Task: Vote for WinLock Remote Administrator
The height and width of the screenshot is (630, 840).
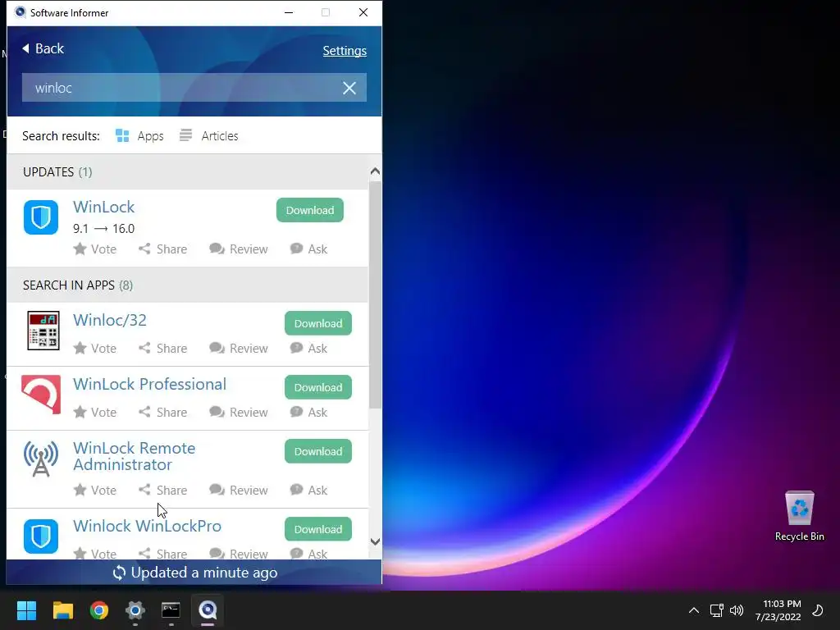Action: coord(95,491)
